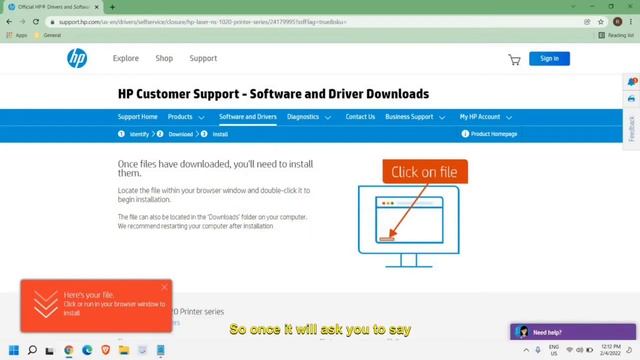The height and width of the screenshot is (360, 640).
Task: Open the Product Homepage link
Action: click(x=489, y=133)
